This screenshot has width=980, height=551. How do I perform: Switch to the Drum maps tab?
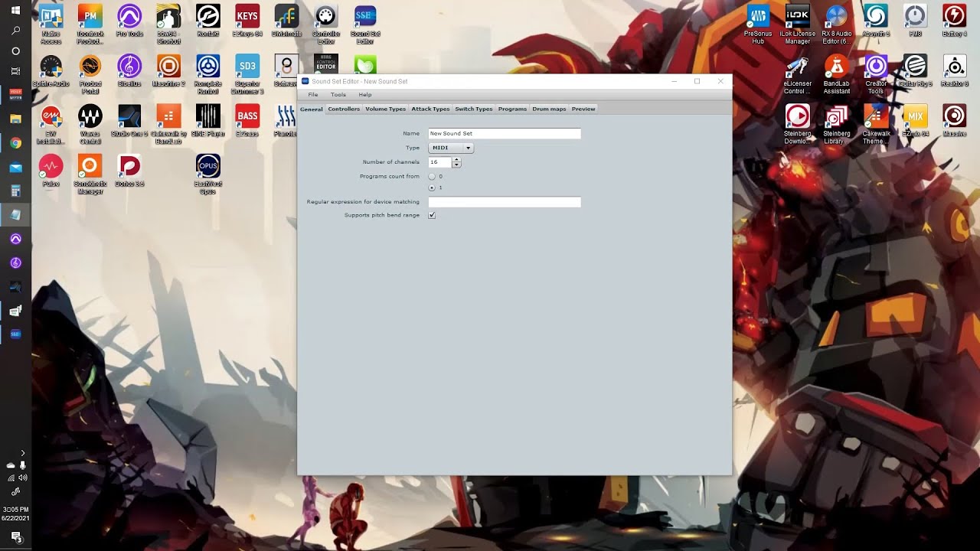pyautogui.click(x=550, y=109)
